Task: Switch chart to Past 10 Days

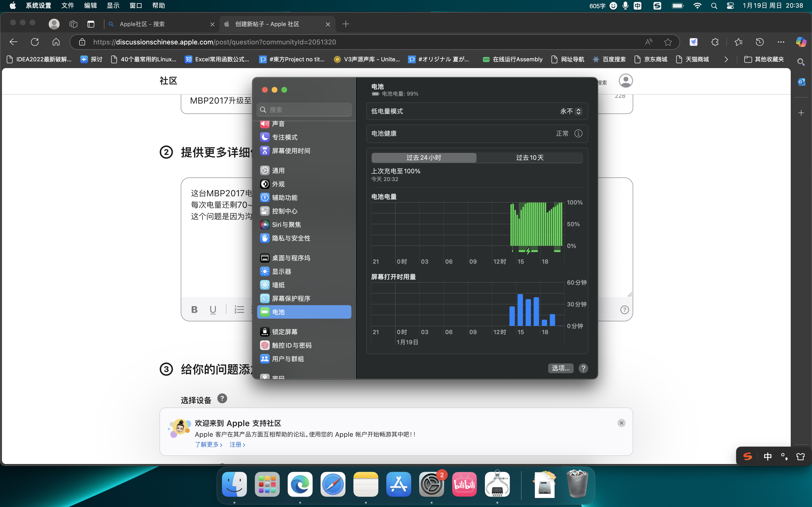Action: (529, 158)
